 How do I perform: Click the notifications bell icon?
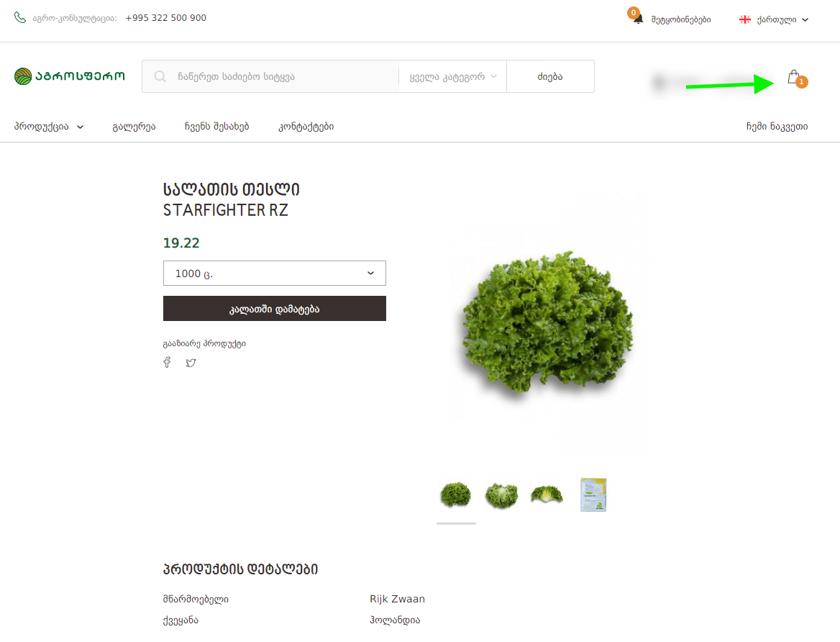[x=638, y=19]
